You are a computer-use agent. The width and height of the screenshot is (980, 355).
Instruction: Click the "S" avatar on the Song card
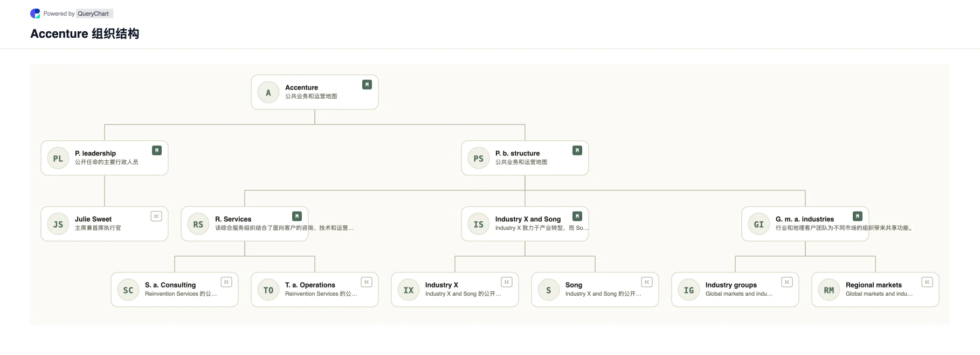click(x=549, y=290)
